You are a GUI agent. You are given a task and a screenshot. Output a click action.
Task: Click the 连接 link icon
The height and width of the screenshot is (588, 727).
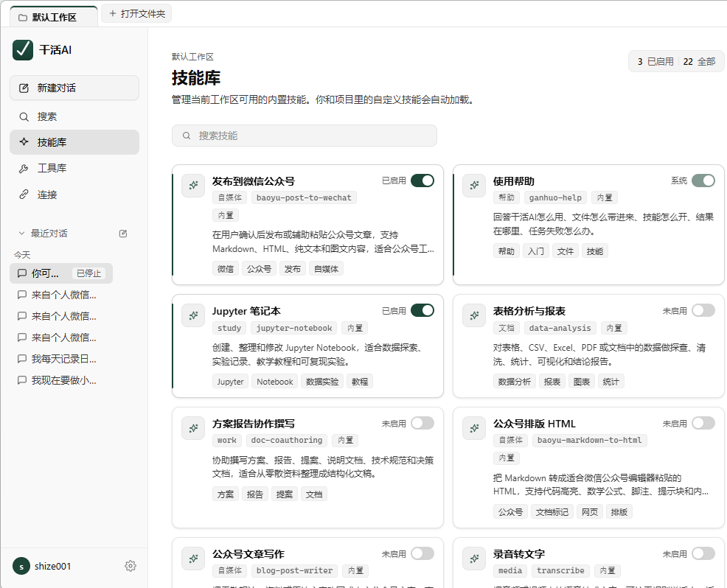(24, 195)
